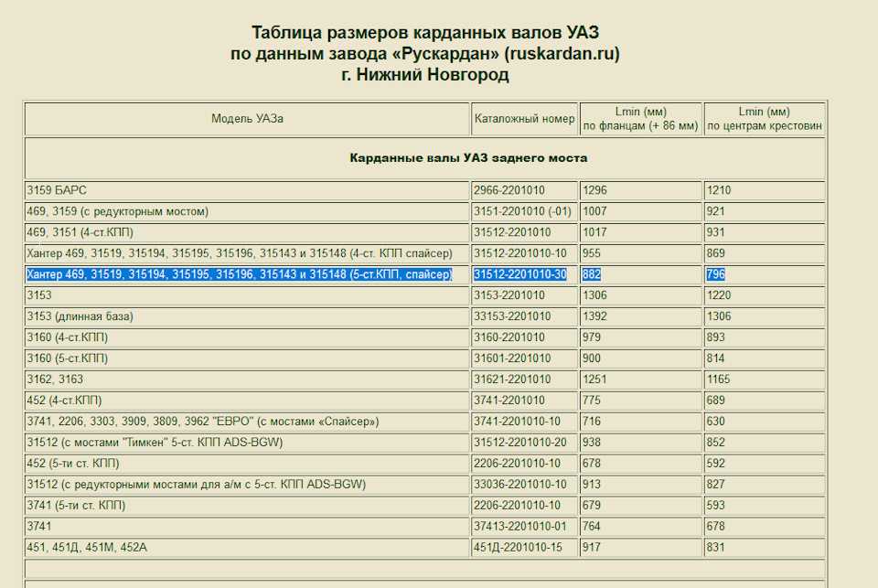The image size is (878, 588).
Task: Click subtitle 'г. Нижний Новгород'
Action: 425,74
